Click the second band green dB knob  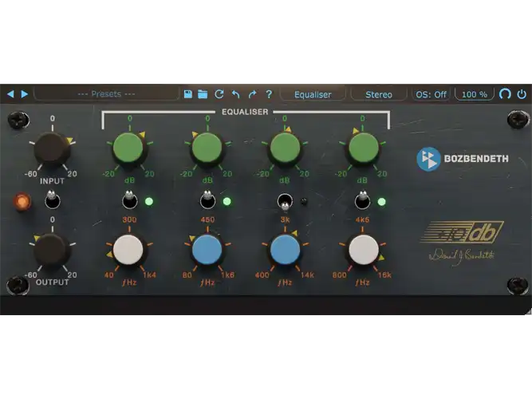click(x=207, y=148)
